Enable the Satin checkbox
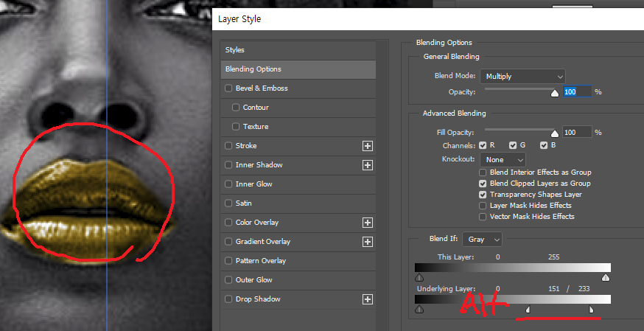Image resolution: width=644 pixels, height=331 pixels. tap(228, 203)
